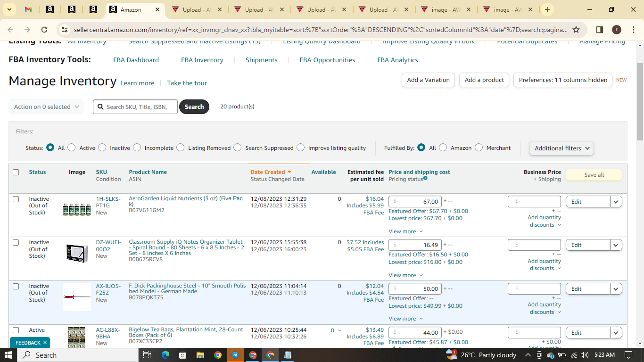Follow the Learn more link
The width and height of the screenshot is (644, 362).
tap(137, 83)
